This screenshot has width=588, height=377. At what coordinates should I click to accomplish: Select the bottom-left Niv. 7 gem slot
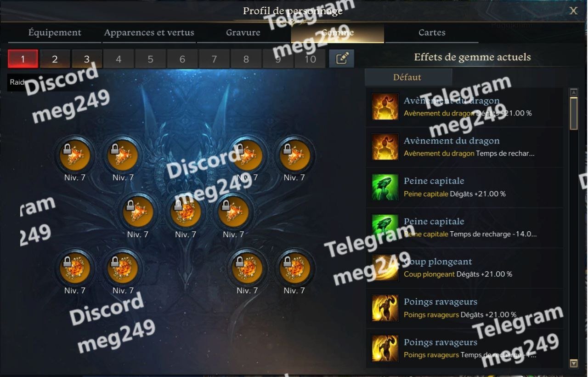pos(75,268)
